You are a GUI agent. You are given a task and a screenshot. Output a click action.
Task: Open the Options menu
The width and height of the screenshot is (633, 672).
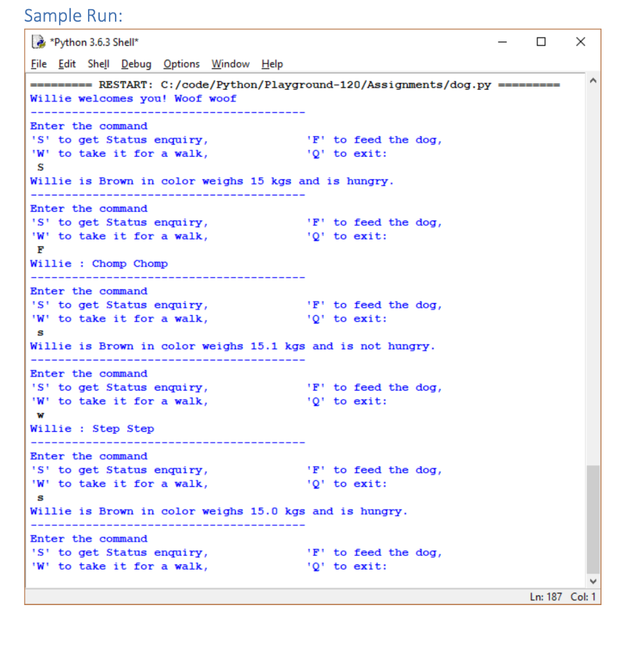tap(181, 64)
